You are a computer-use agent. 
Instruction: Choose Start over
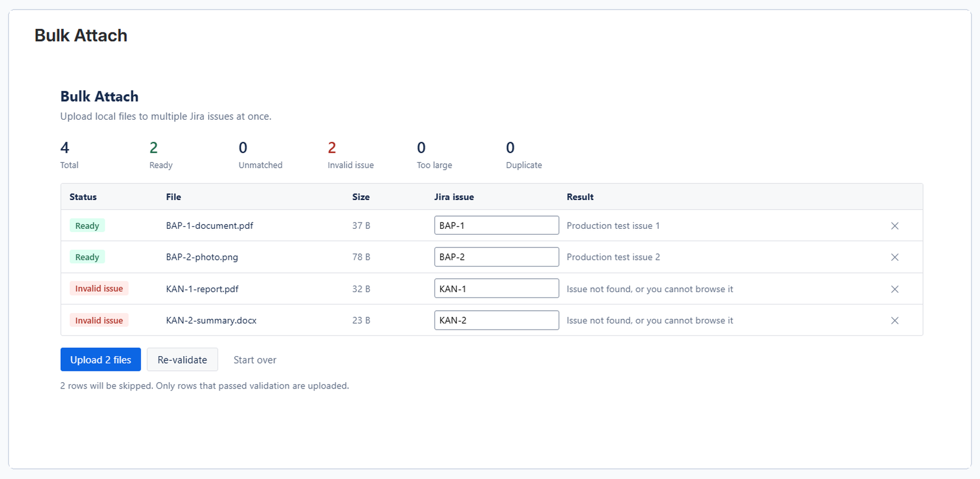click(255, 360)
